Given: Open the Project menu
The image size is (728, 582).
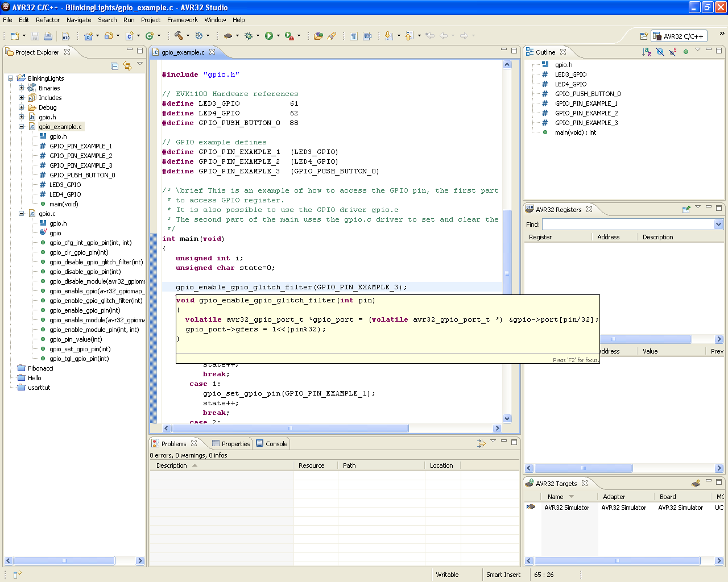Looking at the screenshot, I should (151, 20).
